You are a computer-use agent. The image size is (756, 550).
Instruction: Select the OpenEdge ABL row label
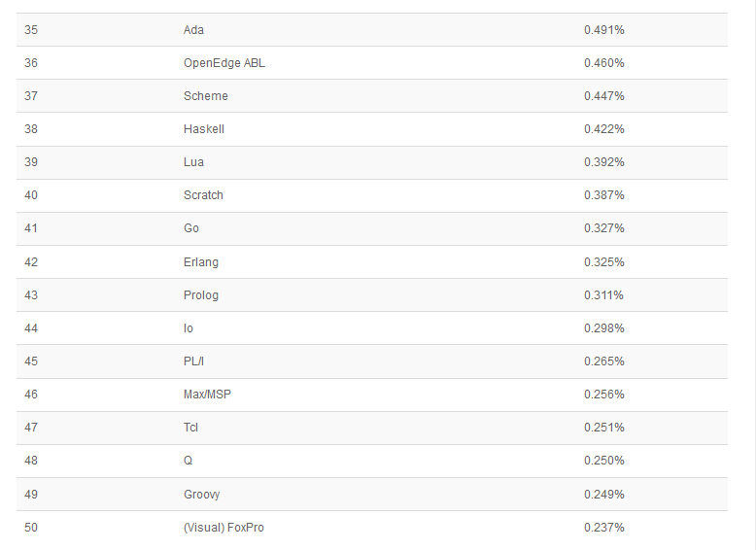(223, 63)
